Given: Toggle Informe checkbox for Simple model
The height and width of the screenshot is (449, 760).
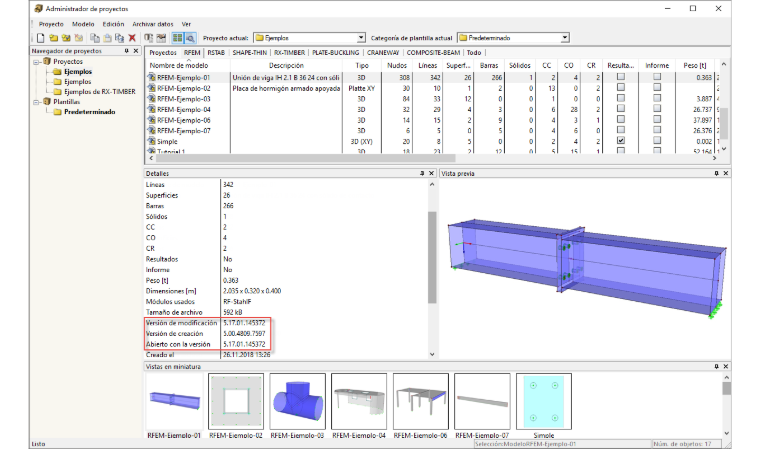Looking at the screenshot, I should coord(657,141).
